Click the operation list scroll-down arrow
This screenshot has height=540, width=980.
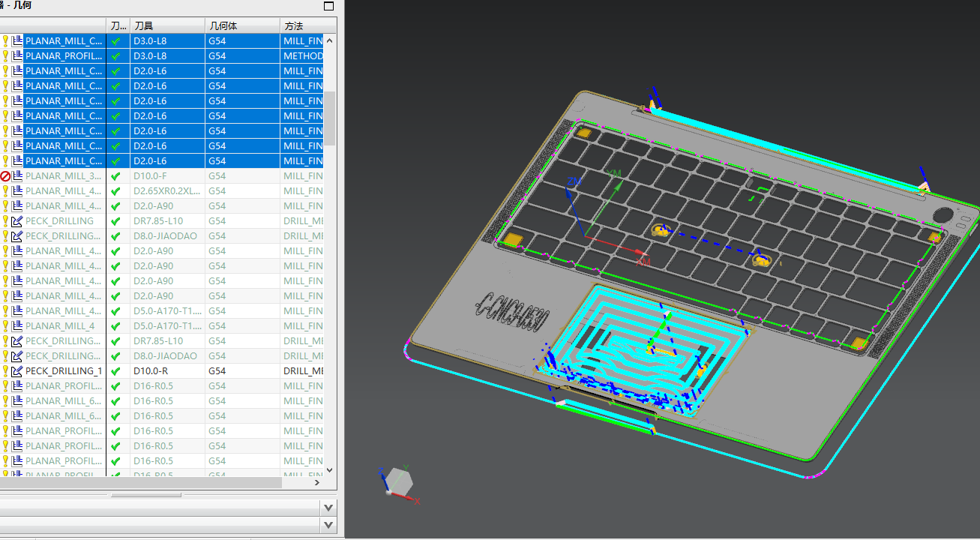pyautogui.click(x=329, y=469)
